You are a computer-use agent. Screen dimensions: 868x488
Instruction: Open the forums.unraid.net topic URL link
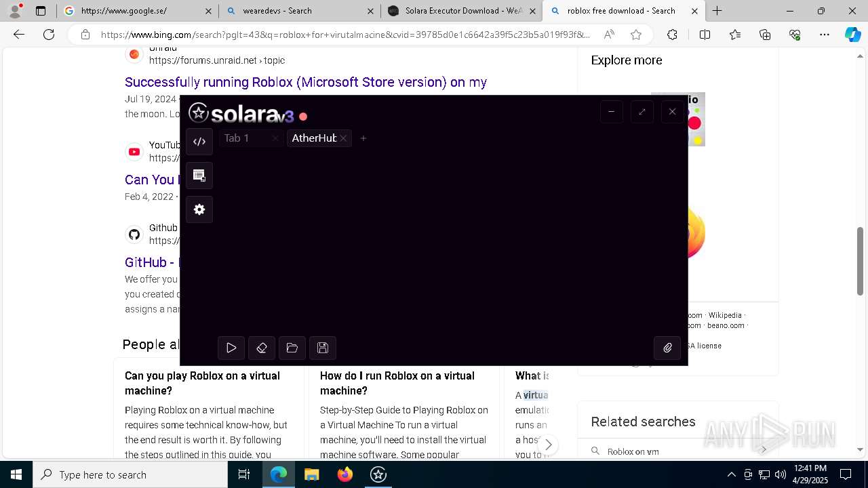[217, 60]
